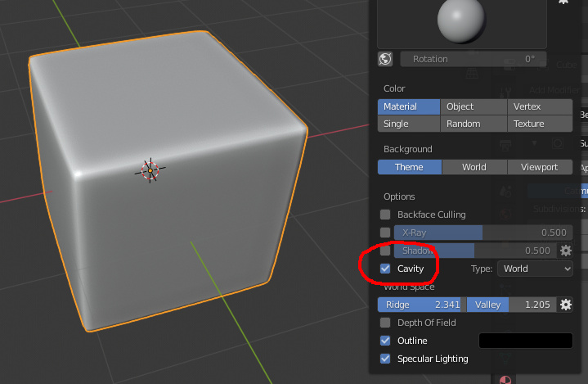Viewport: 588px width, 384px height.
Task: Open Shadow settings gear icon
Action: 565,251
